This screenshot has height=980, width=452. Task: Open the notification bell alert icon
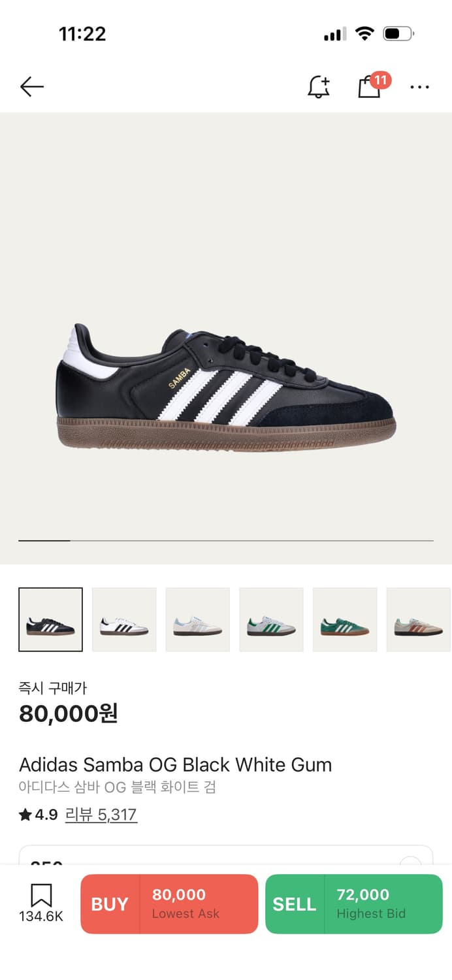tap(319, 87)
